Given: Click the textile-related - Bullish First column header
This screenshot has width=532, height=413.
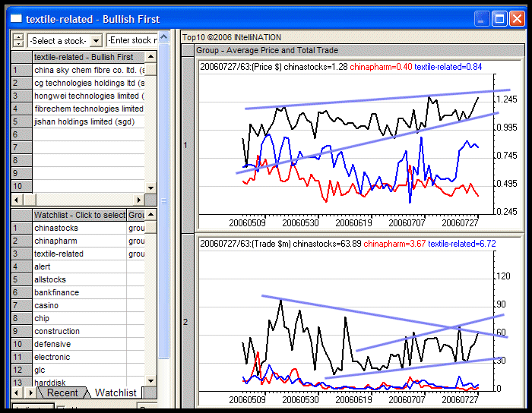Looking at the screenshot, I should tap(89, 57).
